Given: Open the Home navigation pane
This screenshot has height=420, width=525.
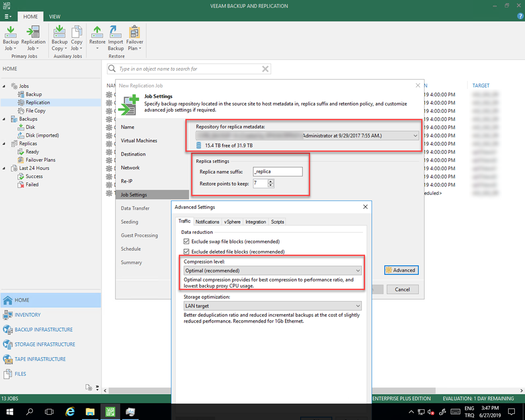Looking at the screenshot, I should pos(51,300).
